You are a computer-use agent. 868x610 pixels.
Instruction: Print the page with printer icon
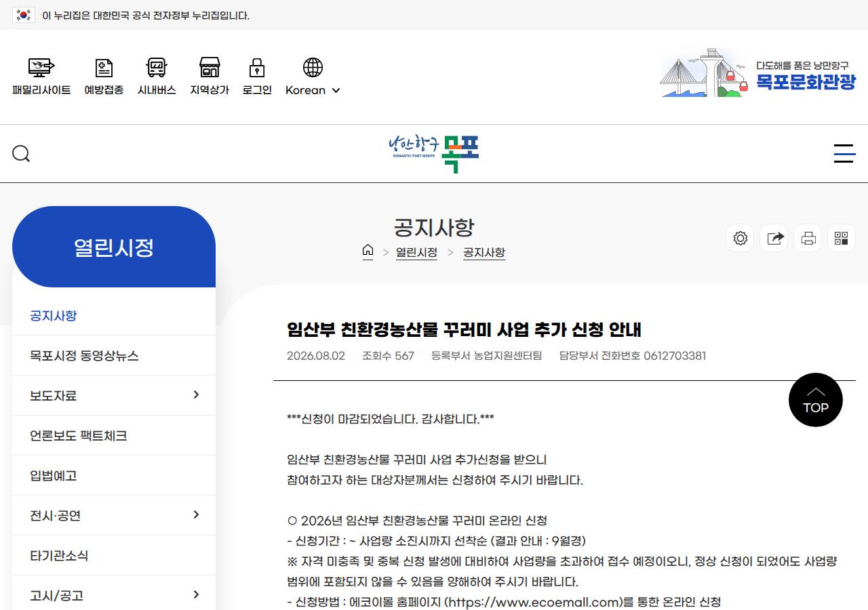coord(808,239)
